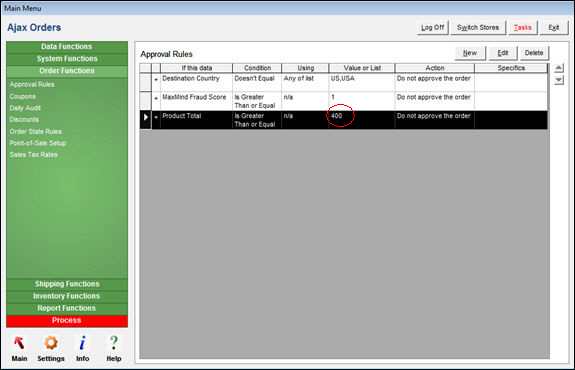Click the move rule down arrow

pyautogui.click(x=558, y=80)
